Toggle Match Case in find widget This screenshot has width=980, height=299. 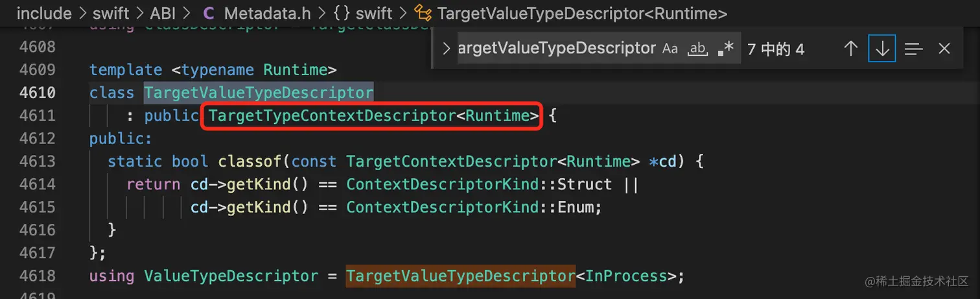pos(670,49)
